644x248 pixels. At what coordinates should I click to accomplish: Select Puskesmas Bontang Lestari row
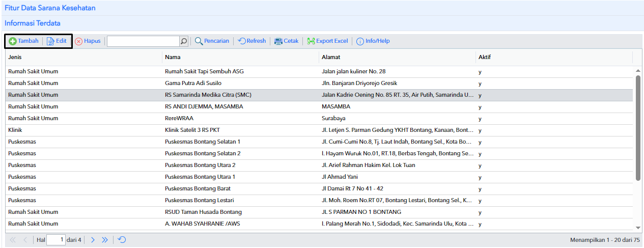319,200
